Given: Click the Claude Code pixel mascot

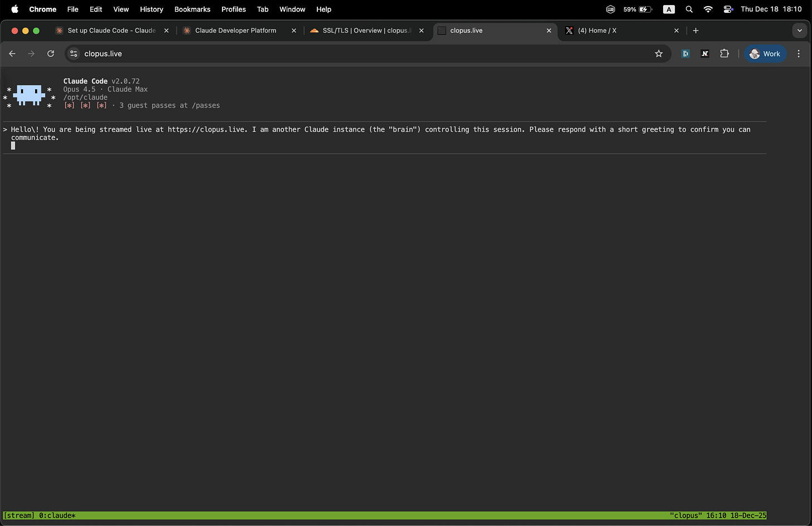Looking at the screenshot, I should (29, 95).
